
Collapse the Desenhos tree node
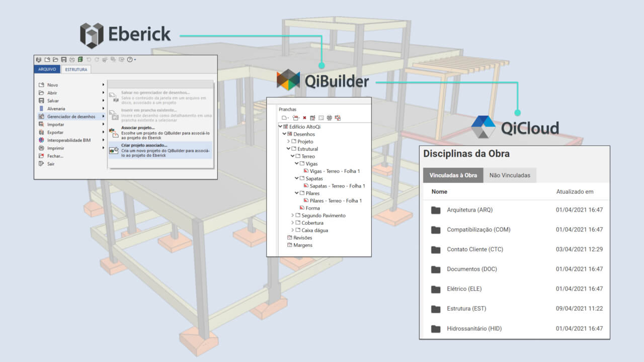tap(284, 134)
